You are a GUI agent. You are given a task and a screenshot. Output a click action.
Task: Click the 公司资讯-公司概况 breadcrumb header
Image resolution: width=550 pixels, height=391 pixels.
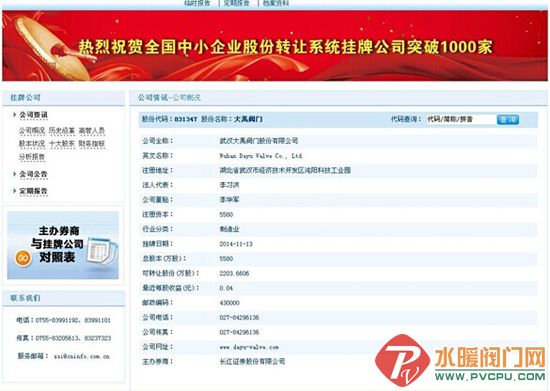click(x=169, y=97)
